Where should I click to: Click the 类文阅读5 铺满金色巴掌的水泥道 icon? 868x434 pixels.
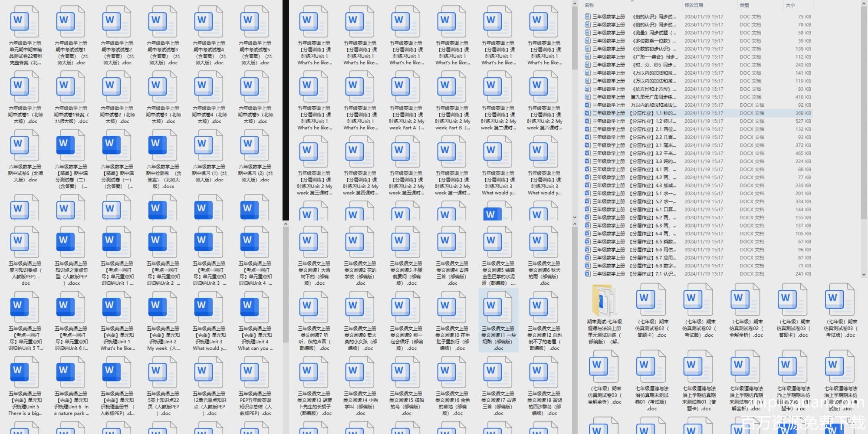pyautogui.click(x=497, y=242)
